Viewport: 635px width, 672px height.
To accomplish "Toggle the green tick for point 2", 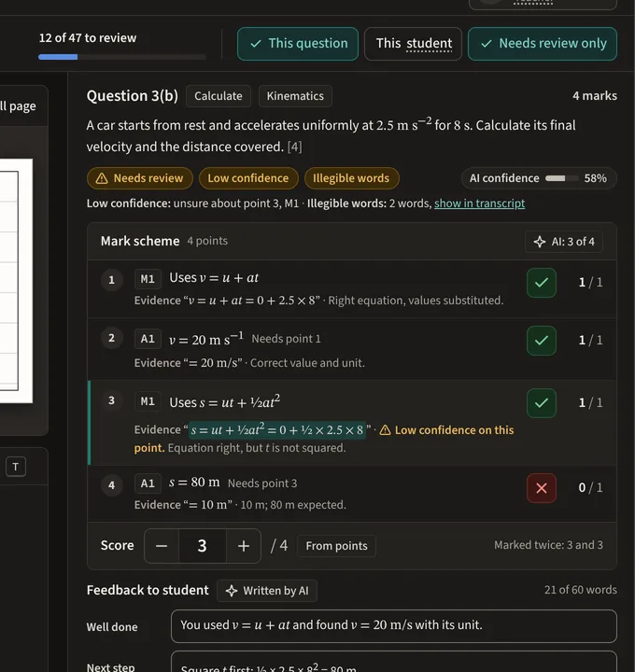I will [x=541, y=341].
